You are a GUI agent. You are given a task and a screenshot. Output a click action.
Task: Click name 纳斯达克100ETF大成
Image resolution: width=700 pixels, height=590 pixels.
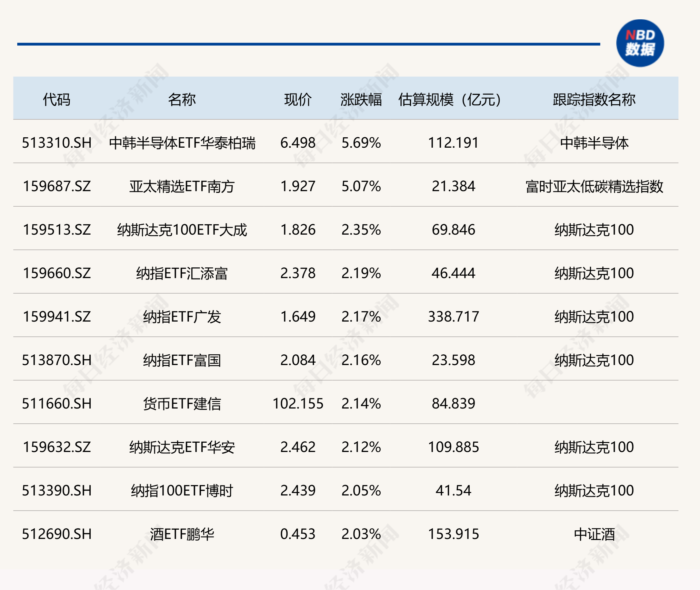pos(182,230)
